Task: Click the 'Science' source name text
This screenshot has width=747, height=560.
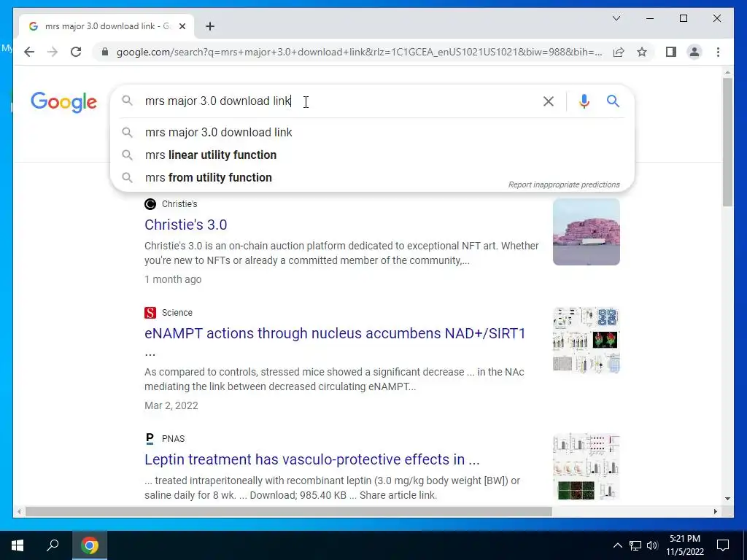Action: tap(177, 312)
